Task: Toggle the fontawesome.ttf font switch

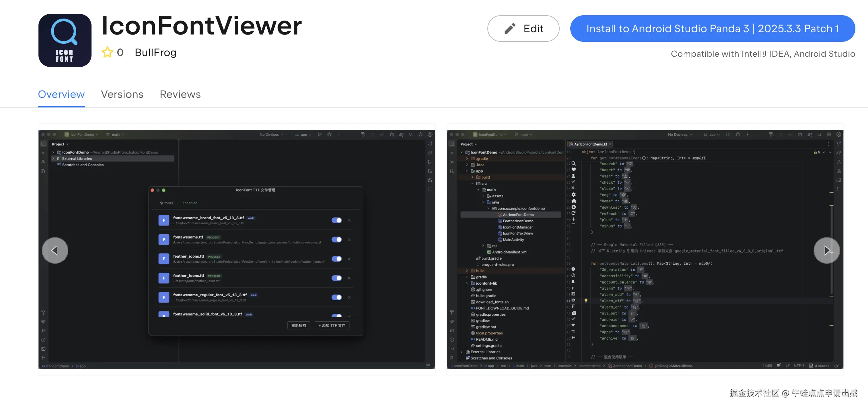Action: pyautogui.click(x=336, y=239)
